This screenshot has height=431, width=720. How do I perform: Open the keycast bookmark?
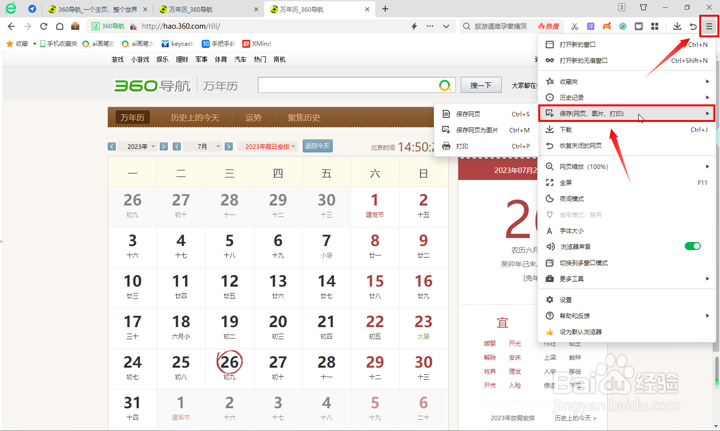click(178, 44)
